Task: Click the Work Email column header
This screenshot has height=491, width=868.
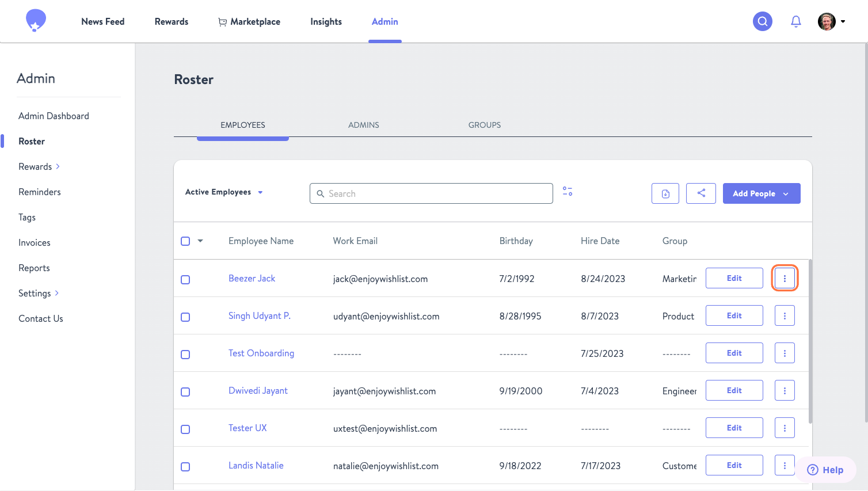Action: click(x=355, y=241)
